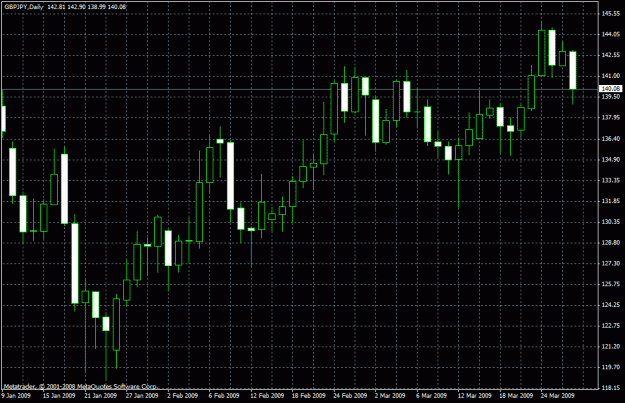Click the 141.00 price axis label
Viewport: 625px width, 403px height.
click(x=611, y=76)
